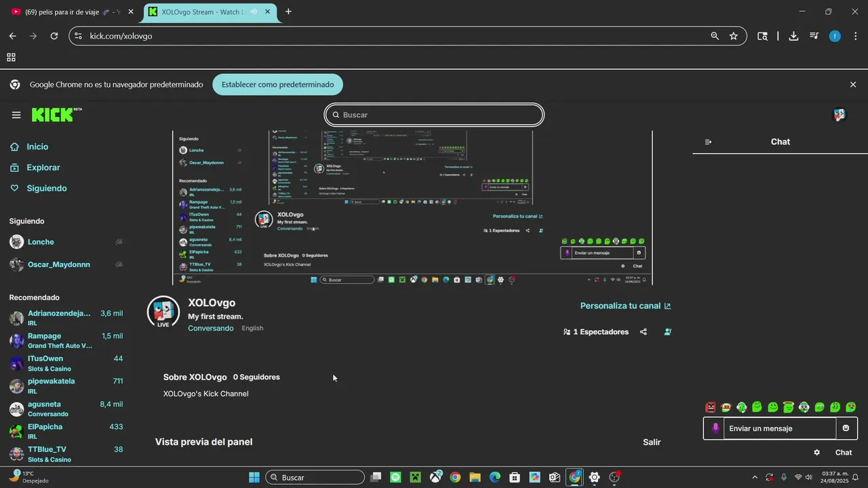
Task: Open Chrome downloads
Action: (793, 36)
